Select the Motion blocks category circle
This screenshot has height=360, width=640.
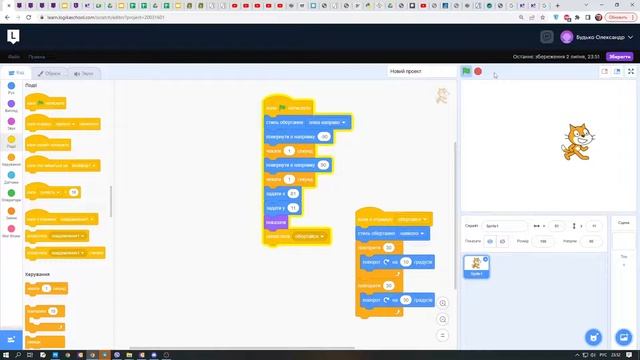tap(11, 86)
